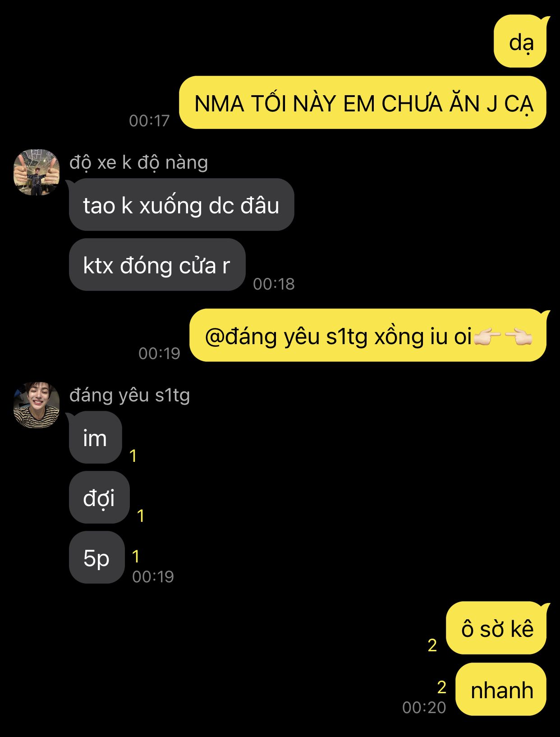Tap the 'ktx đóng cửa r' bubble
The width and height of the screenshot is (560, 737).
[x=157, y=265]
